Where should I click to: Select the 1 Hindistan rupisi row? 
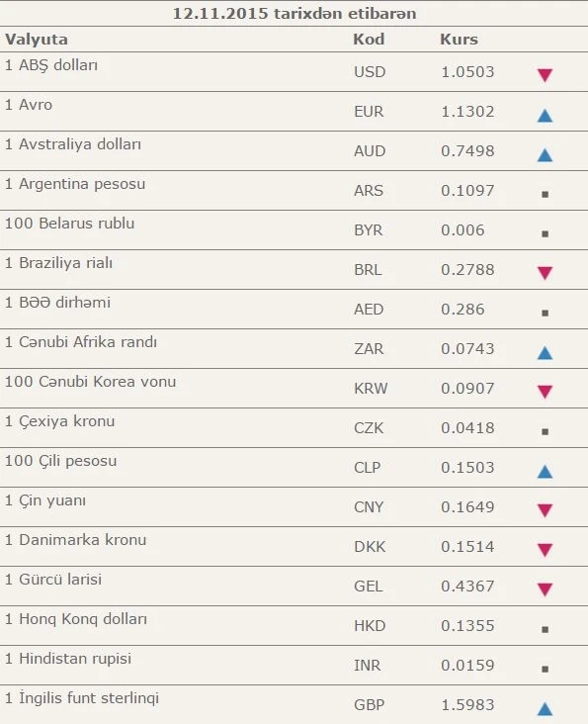point(294,665)
